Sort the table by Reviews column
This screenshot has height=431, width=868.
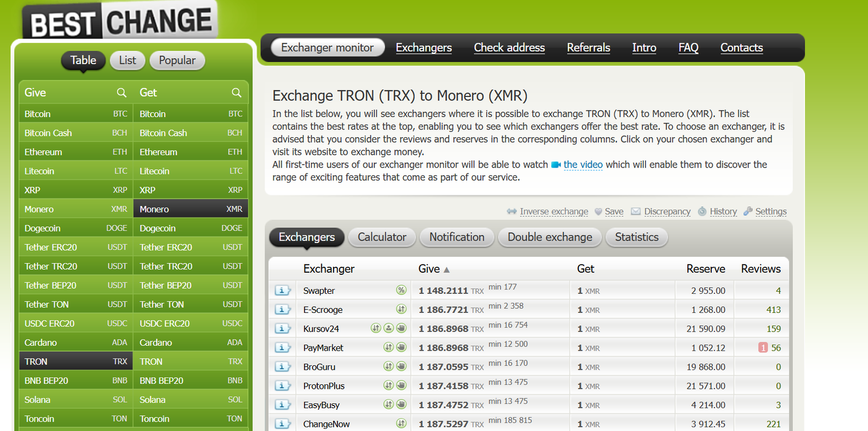tap(761, 269)
